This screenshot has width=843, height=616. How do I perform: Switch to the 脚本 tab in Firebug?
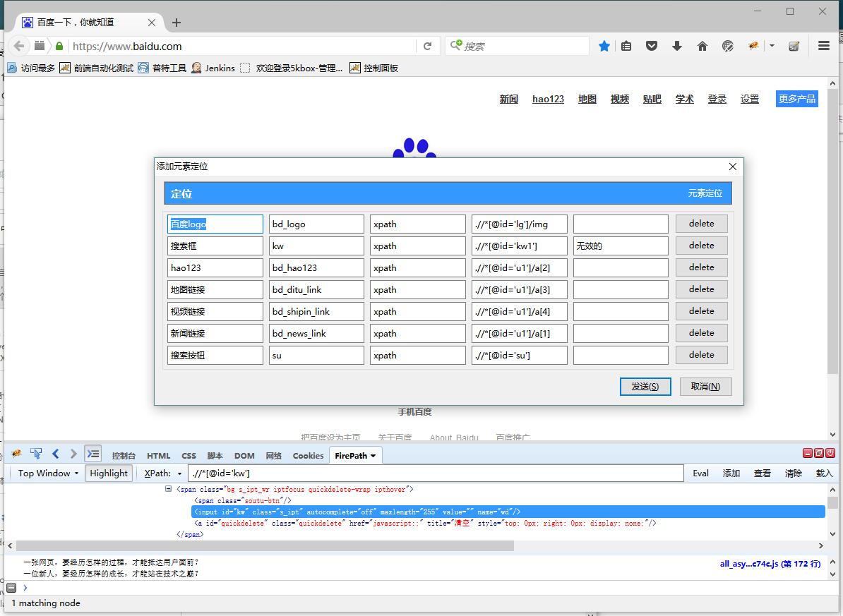pyautogui.click(x=215, y=456)
